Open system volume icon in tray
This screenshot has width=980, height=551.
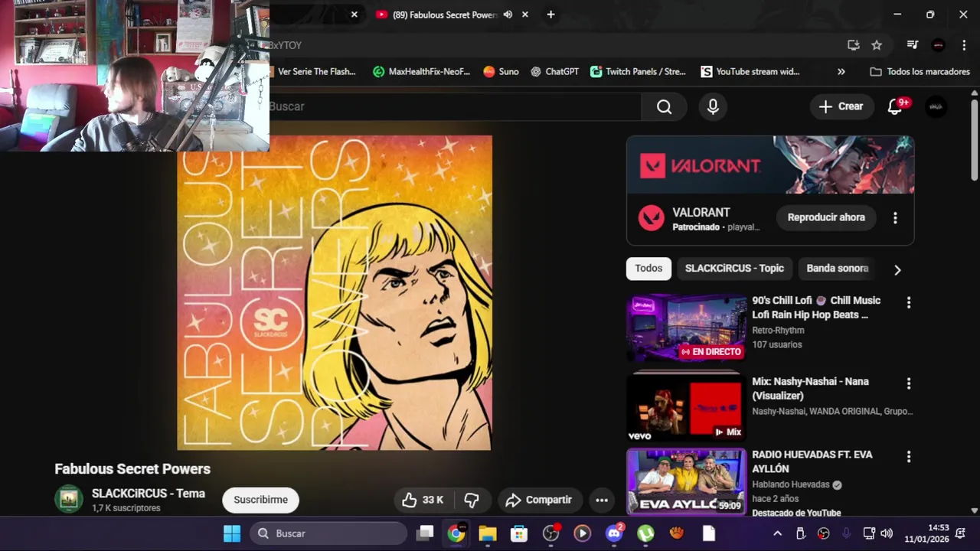pyautogui.click(x=887, y=533)
